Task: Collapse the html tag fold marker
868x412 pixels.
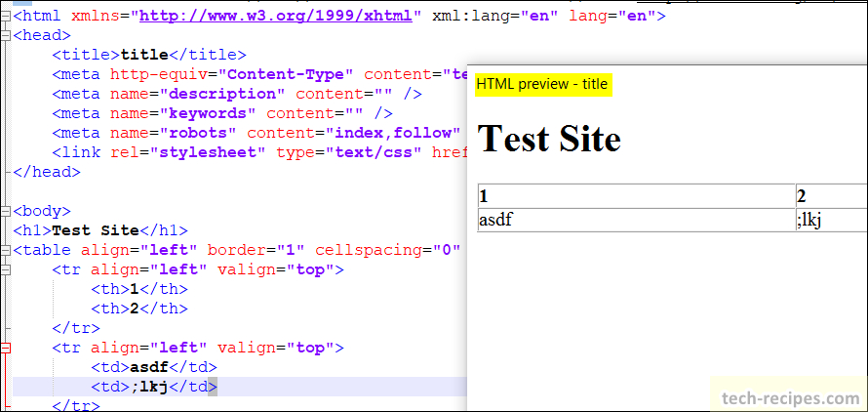Action: [x=6, y=17]
